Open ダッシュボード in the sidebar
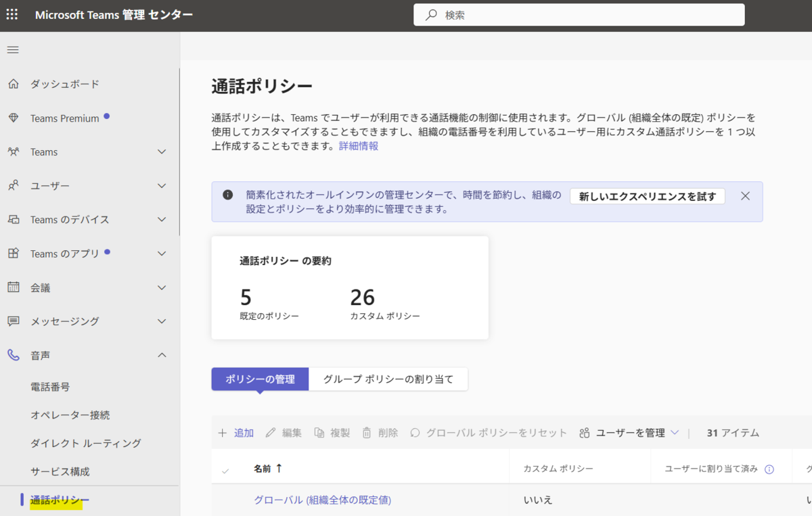The height and width of the screenshot is (516, 812). (x=65, y=84)
